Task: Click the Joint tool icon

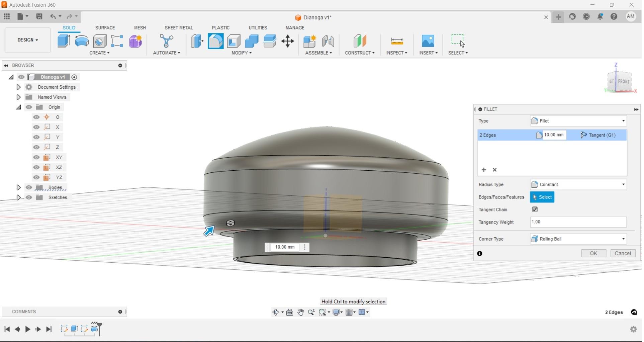Action: click(x=328, y=41)
